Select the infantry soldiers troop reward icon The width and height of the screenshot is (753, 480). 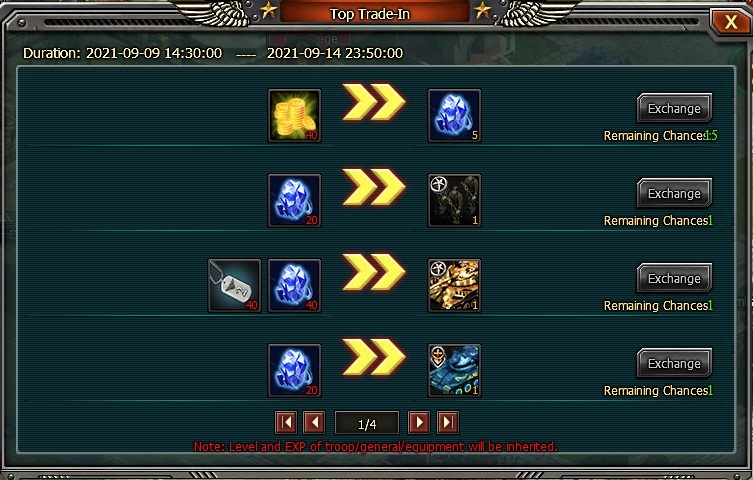click(454, 201)
